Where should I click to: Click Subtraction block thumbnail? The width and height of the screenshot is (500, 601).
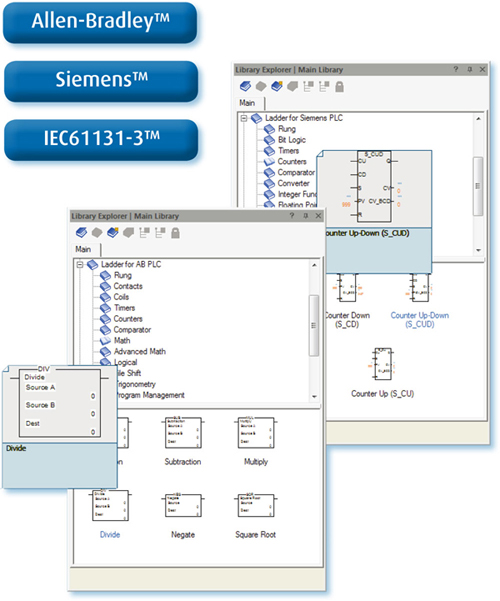tap(183, 433)
